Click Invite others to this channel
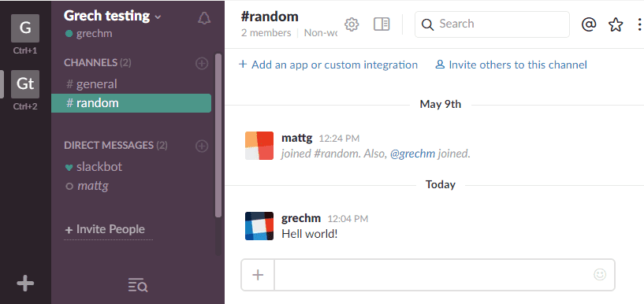The image size is (644, 304). point(512,65)
